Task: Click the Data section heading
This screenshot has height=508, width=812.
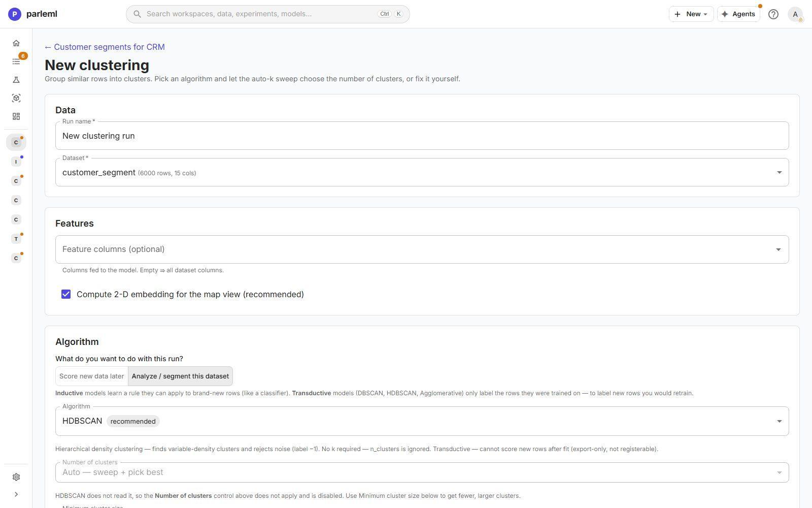Action: point(65,110)
